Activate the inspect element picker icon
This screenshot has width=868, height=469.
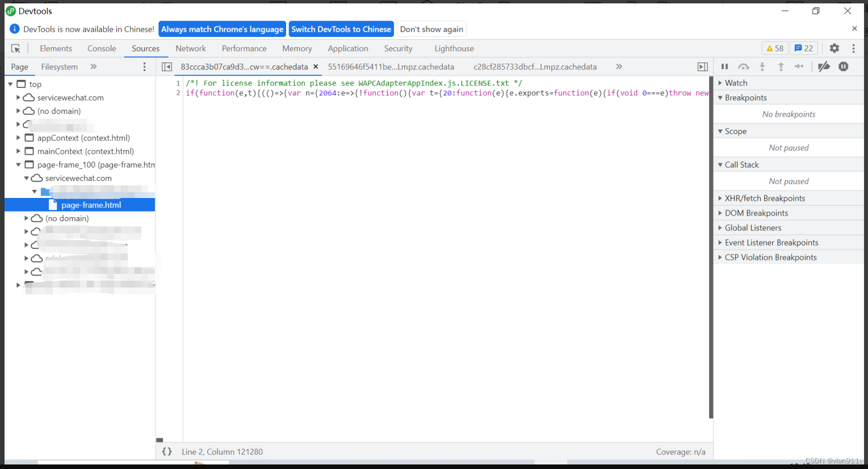coord(16,49)
